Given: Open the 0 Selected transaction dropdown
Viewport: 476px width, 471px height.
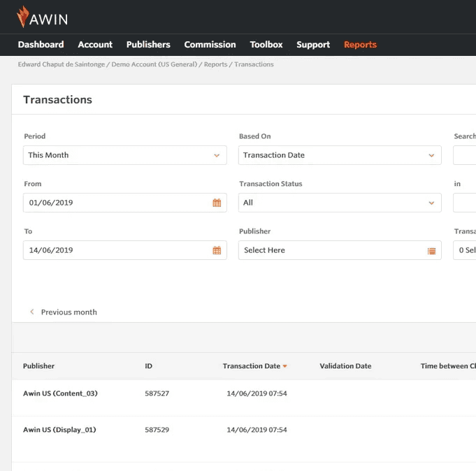Looking at the screenshot, I should pos(465,250).
